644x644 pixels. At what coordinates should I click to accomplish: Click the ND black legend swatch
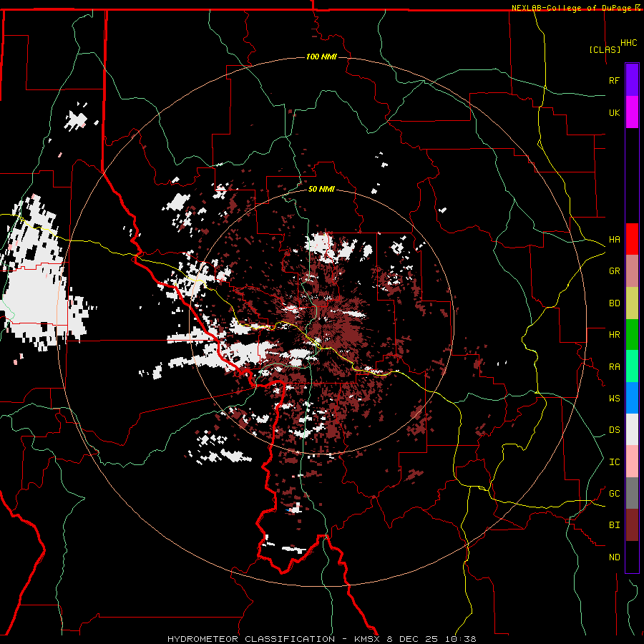point(632,557)
